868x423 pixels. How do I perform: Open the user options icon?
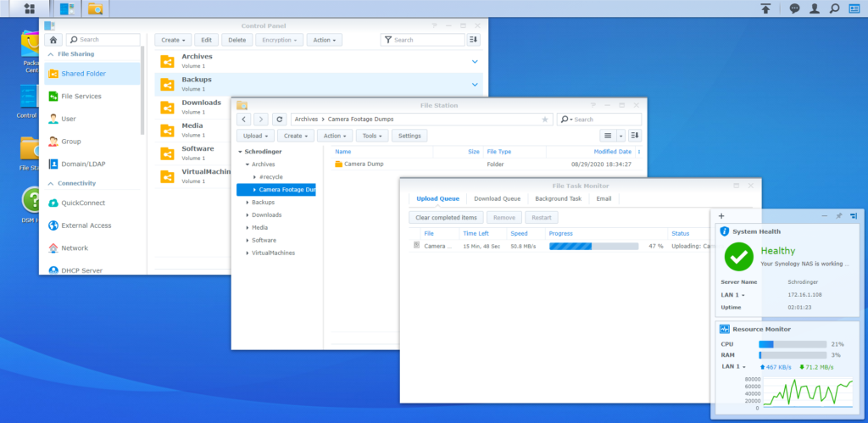815,8
